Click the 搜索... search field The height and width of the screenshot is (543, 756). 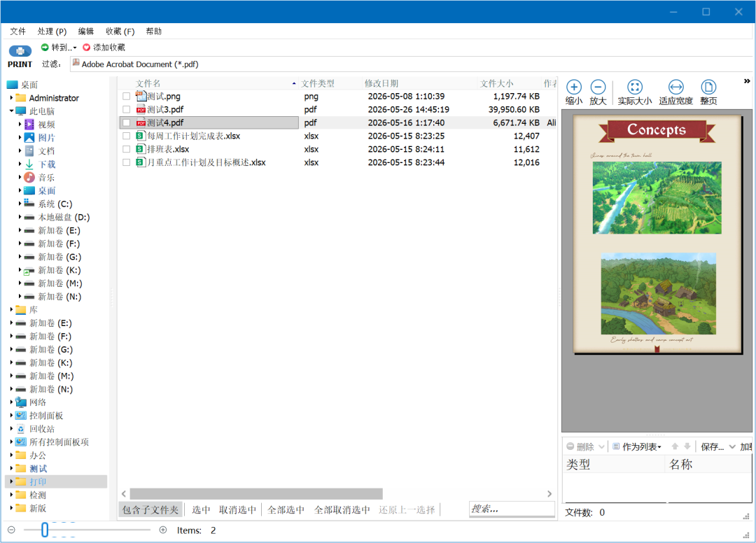[512, 509]
